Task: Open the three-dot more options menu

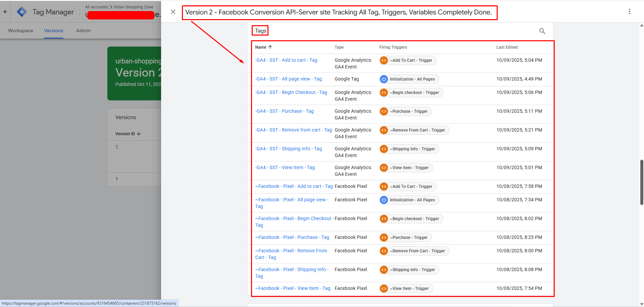Action: click(629, 12)
